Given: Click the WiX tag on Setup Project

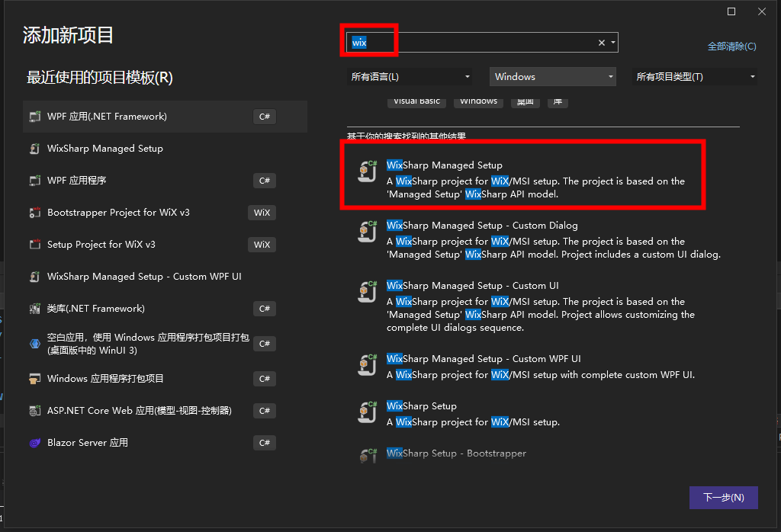Looking at the screenshot, I should click(x=262, y=245).
